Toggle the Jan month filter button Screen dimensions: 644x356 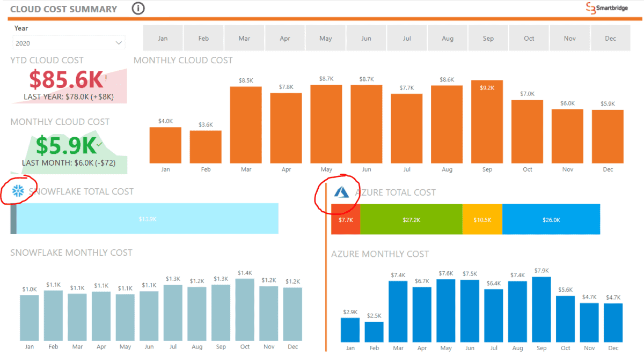pyautogui.click(x=163, y=38)
